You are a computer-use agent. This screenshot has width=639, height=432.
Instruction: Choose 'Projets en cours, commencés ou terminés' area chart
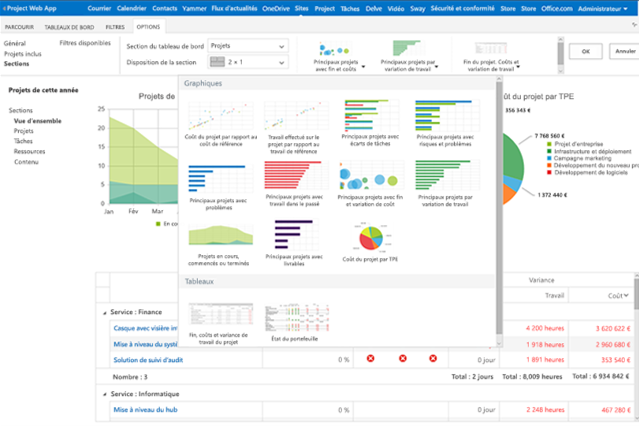[x=219, y=245]
